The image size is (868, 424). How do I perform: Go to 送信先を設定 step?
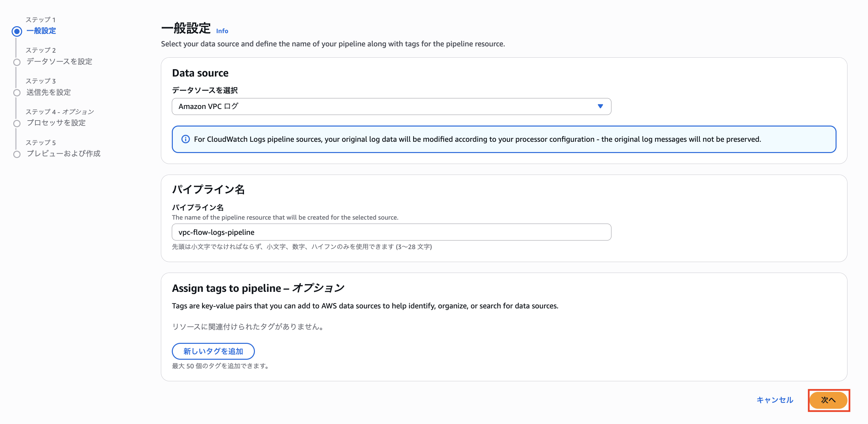click(49, 92)
